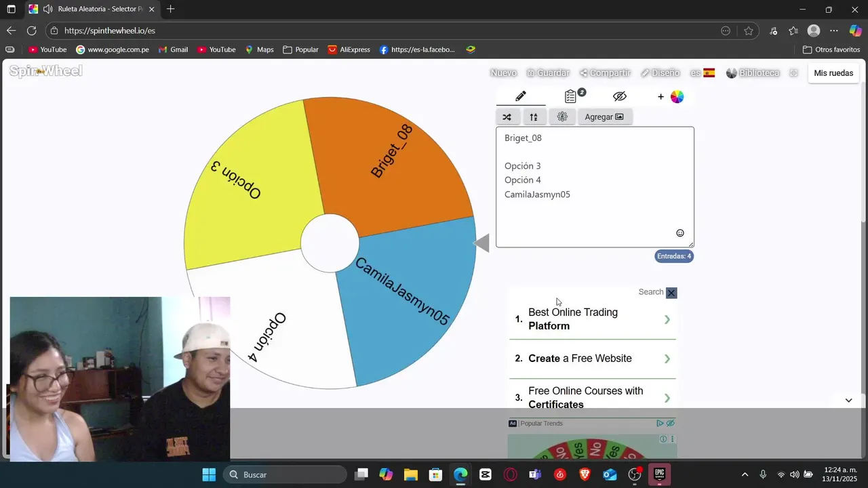Image resolution: width=868 pixels, height=488 pixels.
Task: Open the Facebook bookmark
Action: click(x=417, y=49)
